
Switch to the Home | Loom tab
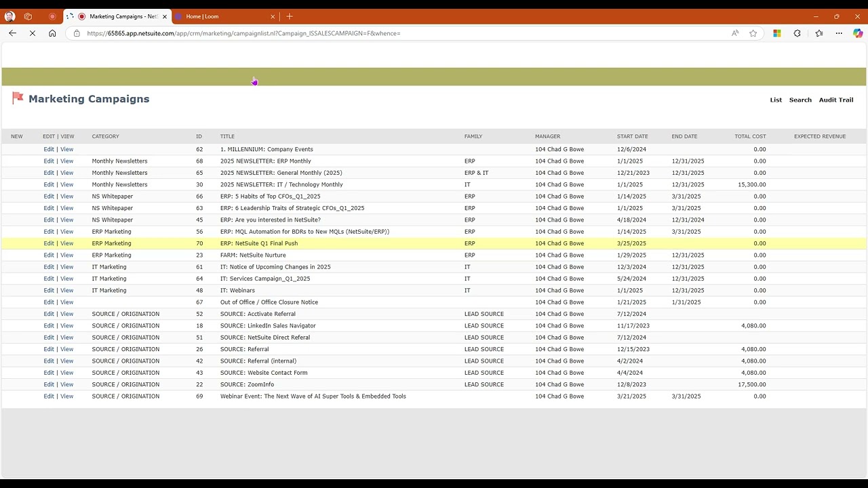(224, 16)
